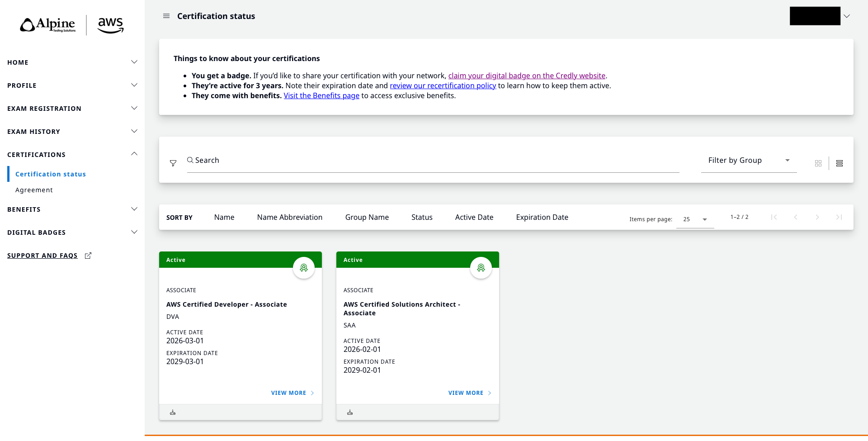The image size is (868, 441).
Task: Click the 2029-02-01 expiration date
Action: (362, 370)
